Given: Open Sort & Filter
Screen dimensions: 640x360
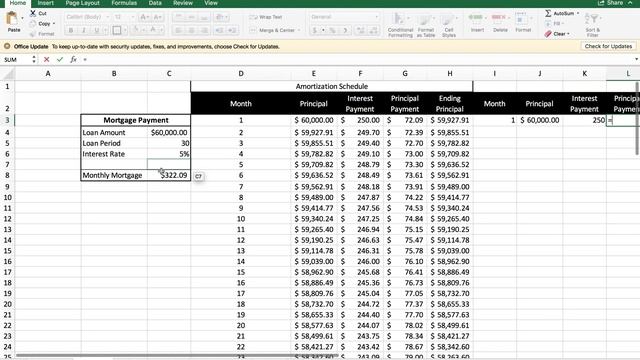Looking at the screenshot, I should 593,25.
